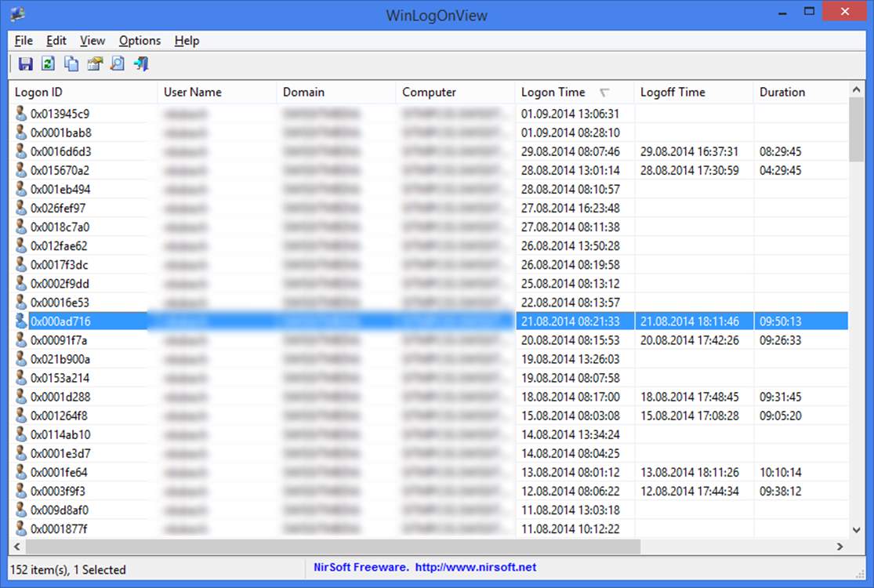Click the Copy Selected Items toolbar icon
The width and height of the screenshot is (874, 588).
pyautogui.click(x=71, y=64)
